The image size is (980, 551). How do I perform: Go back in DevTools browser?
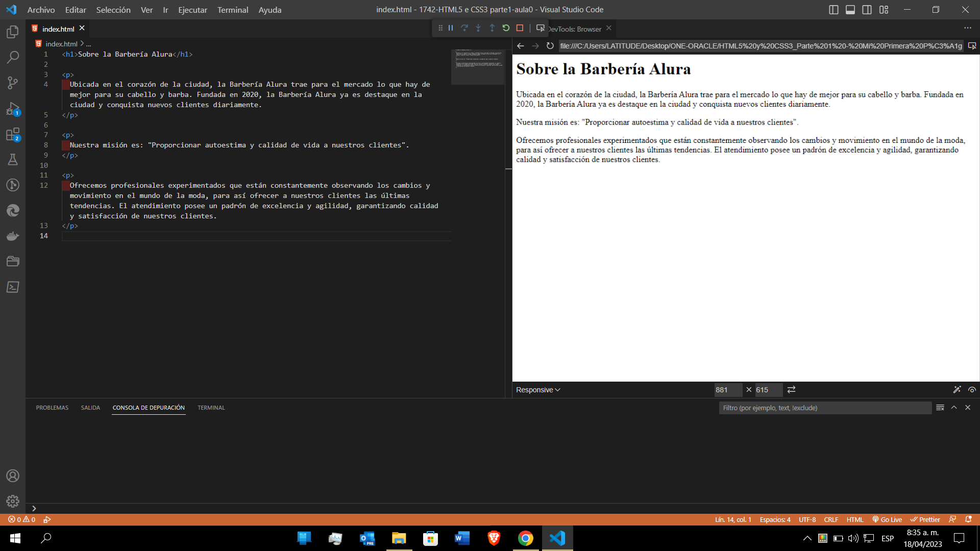[521, 46]
